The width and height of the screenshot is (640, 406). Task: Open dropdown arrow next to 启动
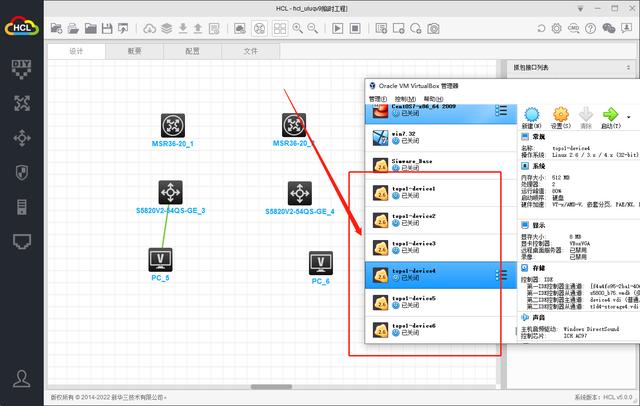(x=629, y=117)
